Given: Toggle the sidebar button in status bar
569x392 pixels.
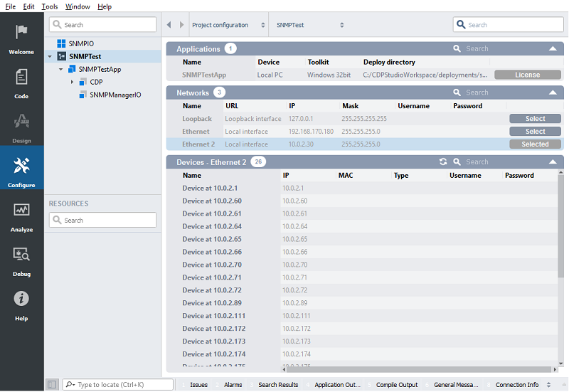Looking at the screenshot, I should 52,385.
